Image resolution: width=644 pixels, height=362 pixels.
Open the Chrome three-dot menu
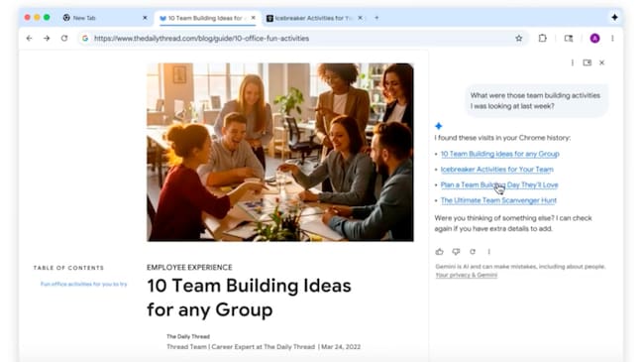[x=612, y=39]
